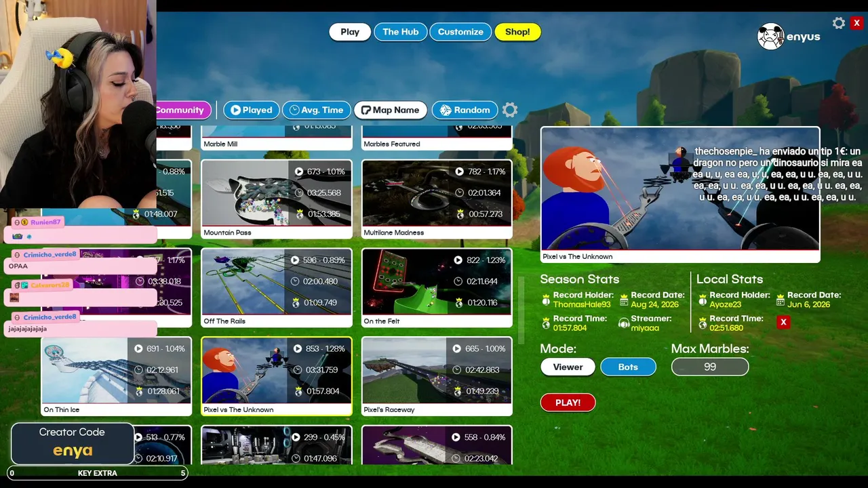
Task: Click the Runien87 chat username
Action: point(45,222)
